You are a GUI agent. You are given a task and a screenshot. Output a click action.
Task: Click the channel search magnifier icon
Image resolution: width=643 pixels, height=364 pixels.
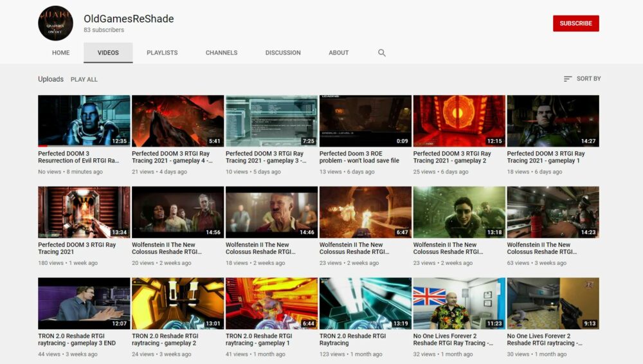click(382, 53)
